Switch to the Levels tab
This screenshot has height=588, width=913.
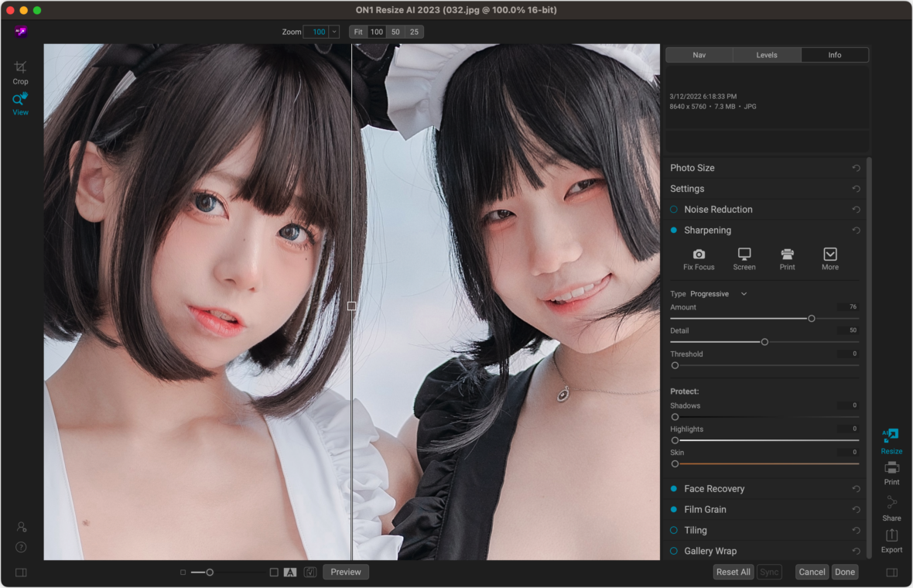click(767, 55)
